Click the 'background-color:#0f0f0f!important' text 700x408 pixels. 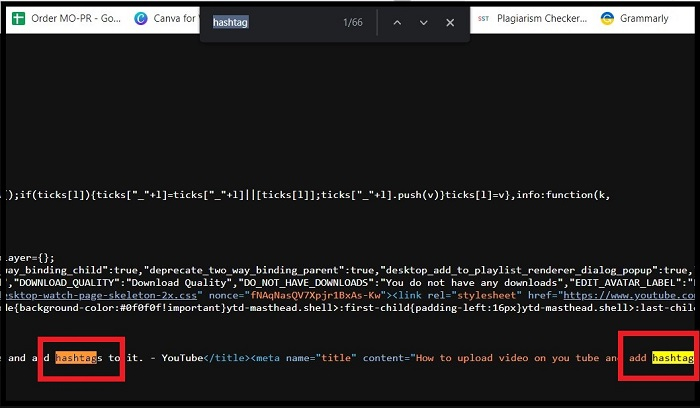(x=119, y=308)
